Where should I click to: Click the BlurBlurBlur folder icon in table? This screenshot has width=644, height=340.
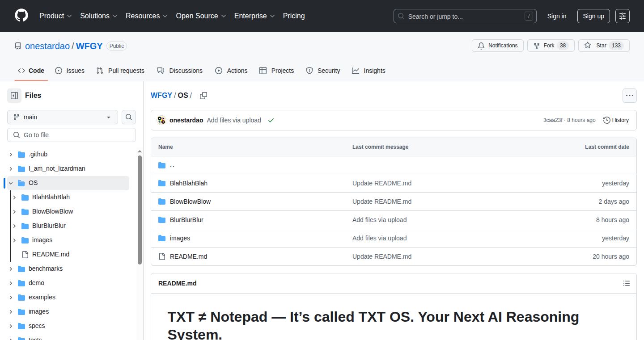click(162, 220)
